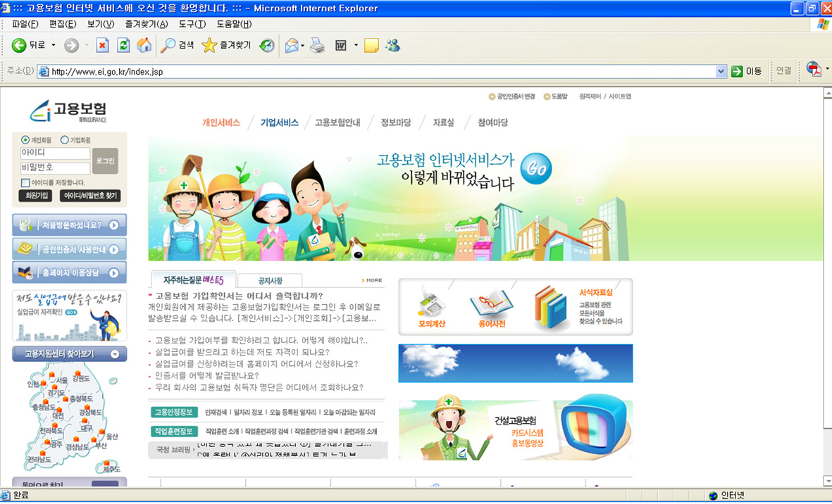Image resolution: width=832 pixels, height=504 pixels.
Task: Click the 아이디 input field
Action: (x=55, y=153)
